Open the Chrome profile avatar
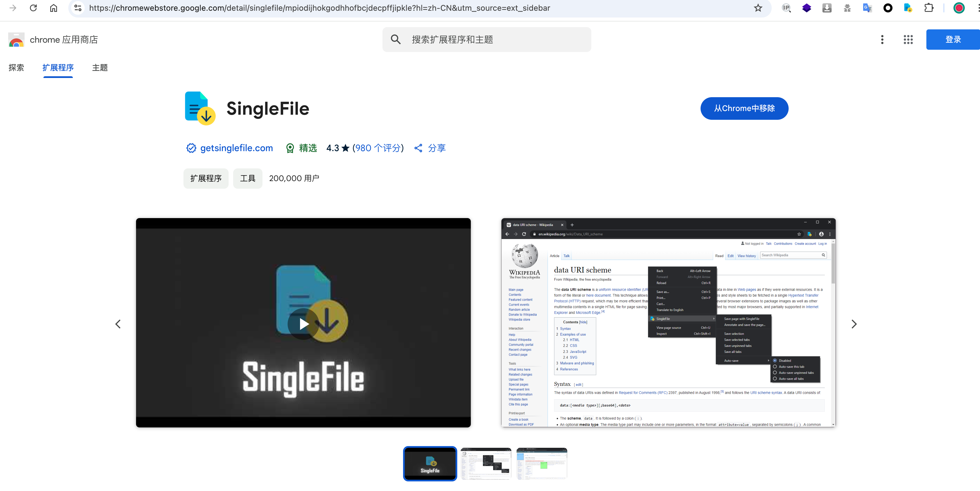Viewport: 980px width, 491px height. click(959, 8)
